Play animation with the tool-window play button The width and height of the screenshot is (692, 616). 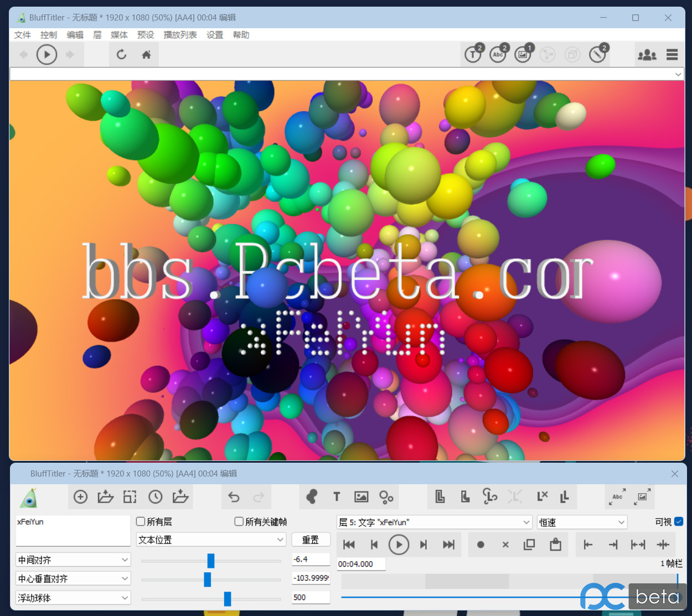[399, 545]
